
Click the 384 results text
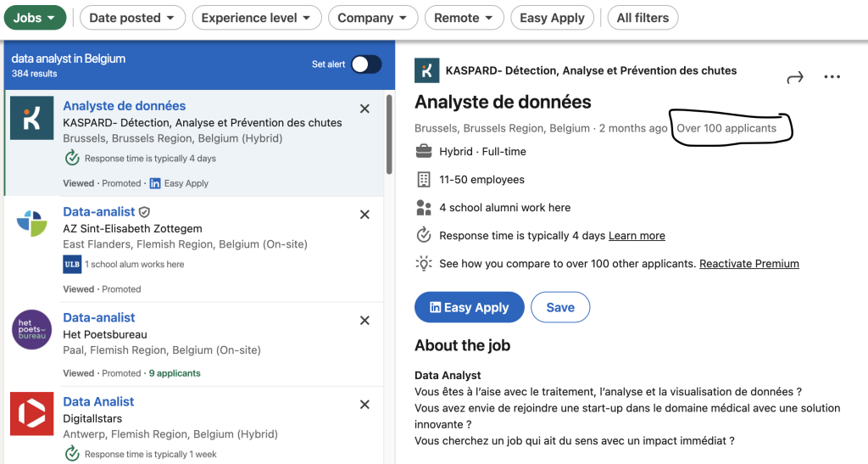pos(34,74)
